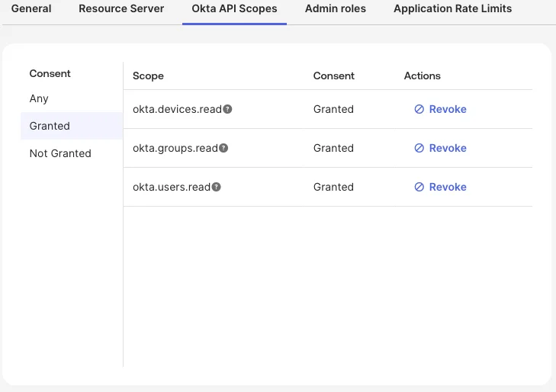Switch to the Resource Server tab

click(121, 8)
